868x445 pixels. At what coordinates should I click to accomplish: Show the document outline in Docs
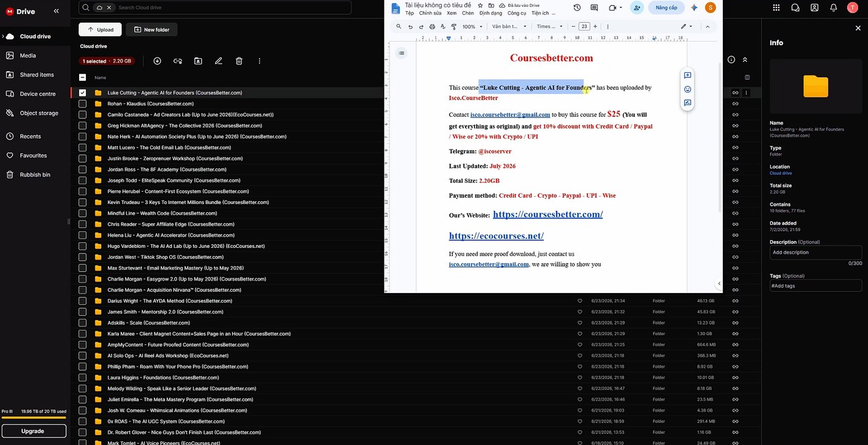coord(401,53)
